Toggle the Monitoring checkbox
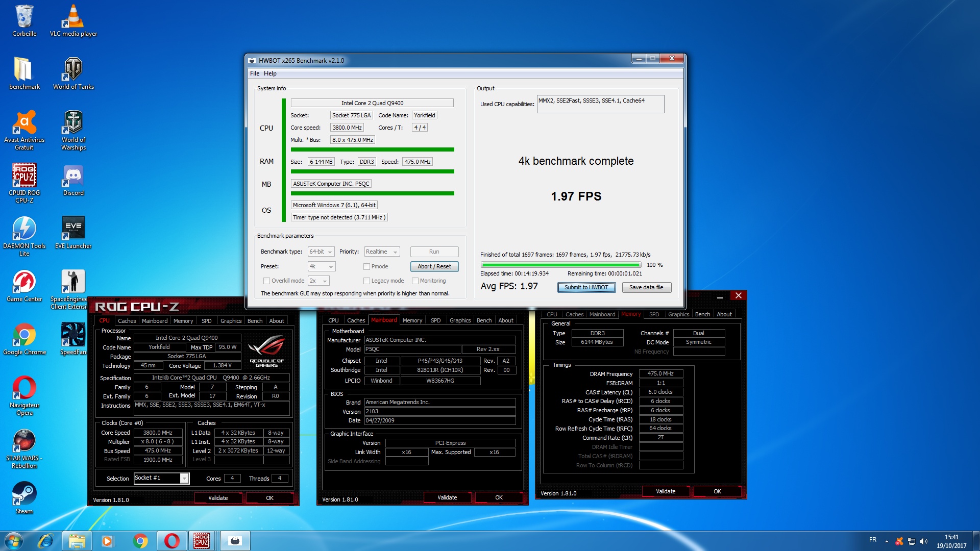 pos(415,281)
